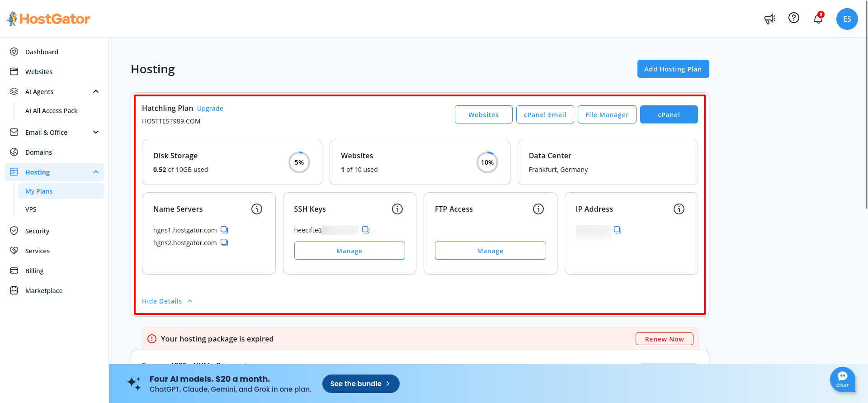Show SSH Keys info tooltip
868x403 pixels.
pyautogui.click(x=397, y=209)
